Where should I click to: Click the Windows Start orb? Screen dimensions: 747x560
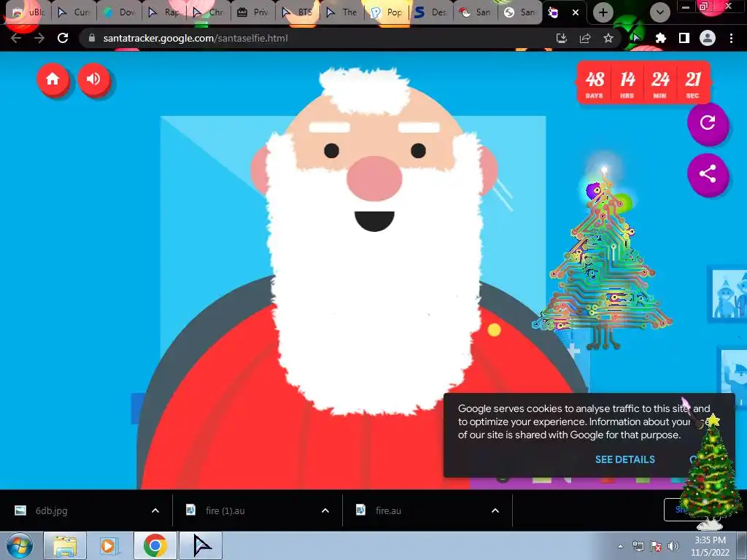pos(19,545)
